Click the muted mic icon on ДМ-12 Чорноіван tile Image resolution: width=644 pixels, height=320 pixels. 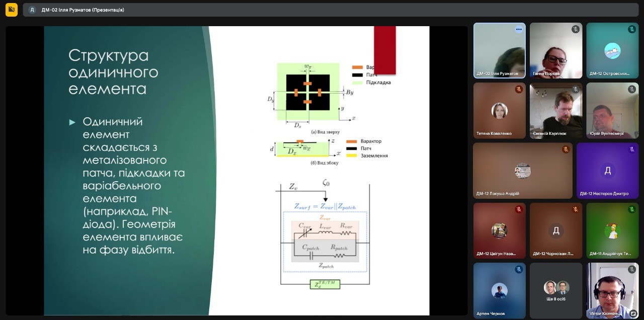pyautogui.click(x=576, y=209)
